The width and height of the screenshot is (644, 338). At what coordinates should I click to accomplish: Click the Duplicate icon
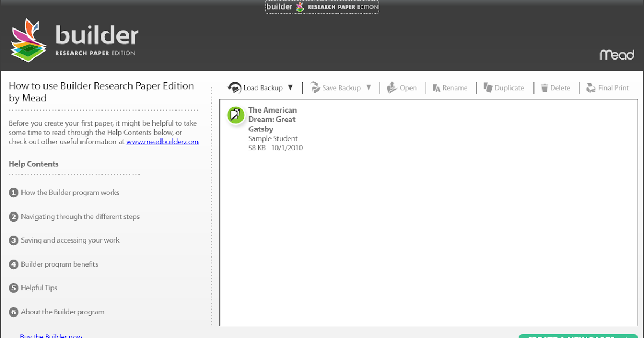click(x=488, y=87)
